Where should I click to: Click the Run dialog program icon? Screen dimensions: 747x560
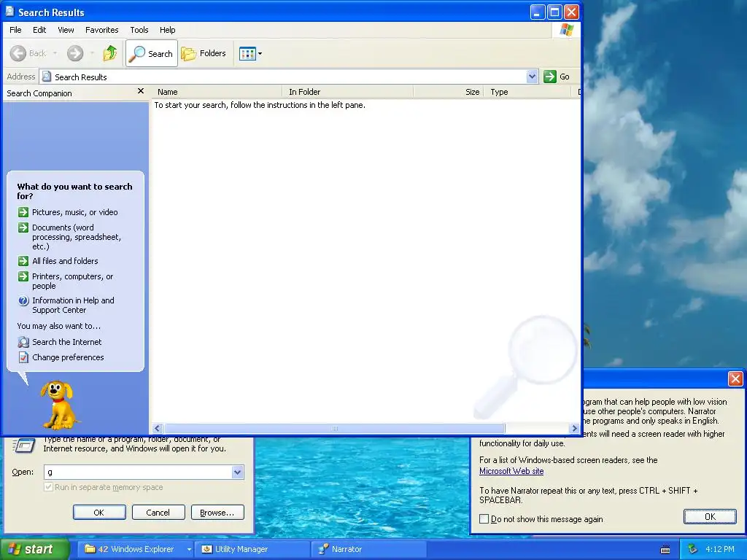point(24,445)
